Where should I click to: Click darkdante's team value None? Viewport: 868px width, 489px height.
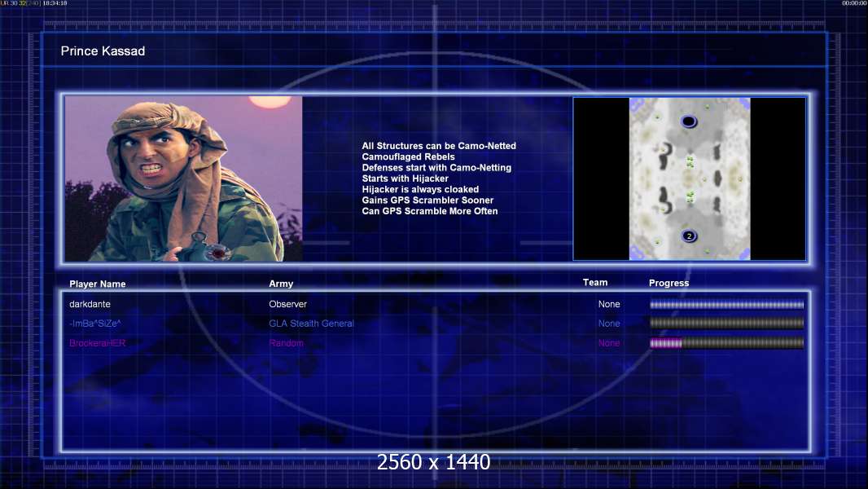pyautogui.click(x=609, y=304)
